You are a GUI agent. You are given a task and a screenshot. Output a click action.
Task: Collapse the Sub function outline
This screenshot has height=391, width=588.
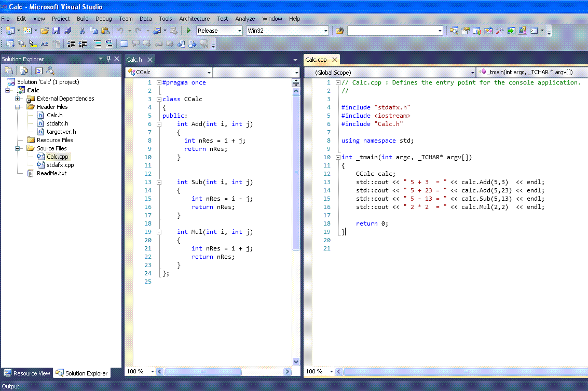pos(159,182)
